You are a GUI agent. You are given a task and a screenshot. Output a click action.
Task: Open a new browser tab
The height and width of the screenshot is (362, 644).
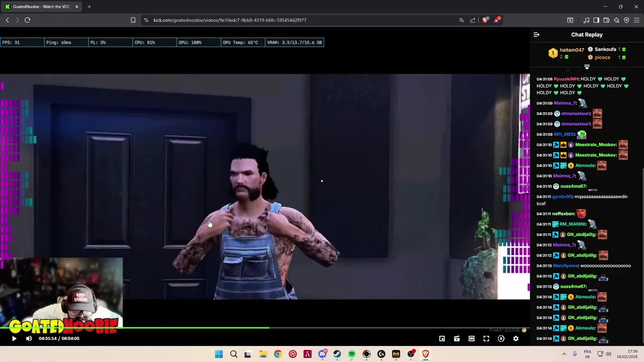click(89, 7)
